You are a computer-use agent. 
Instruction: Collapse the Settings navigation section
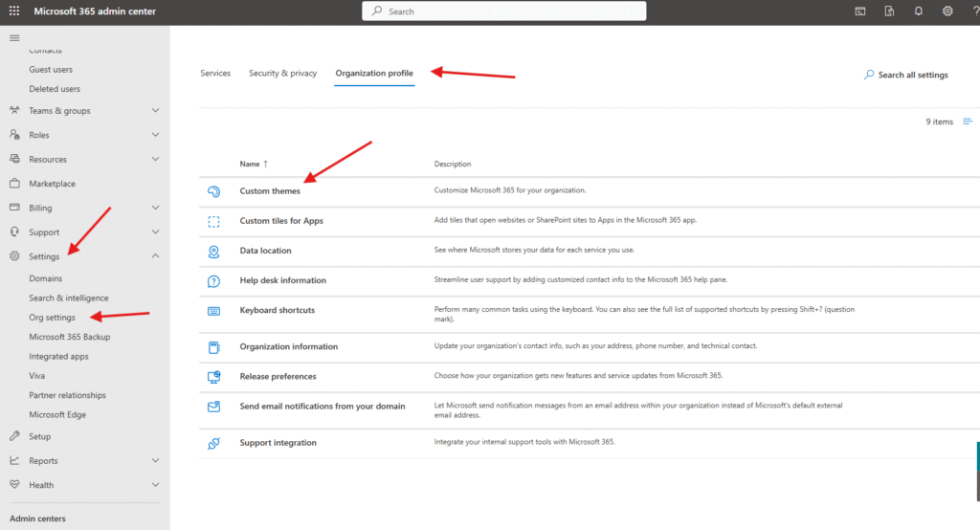pos(155,256)
